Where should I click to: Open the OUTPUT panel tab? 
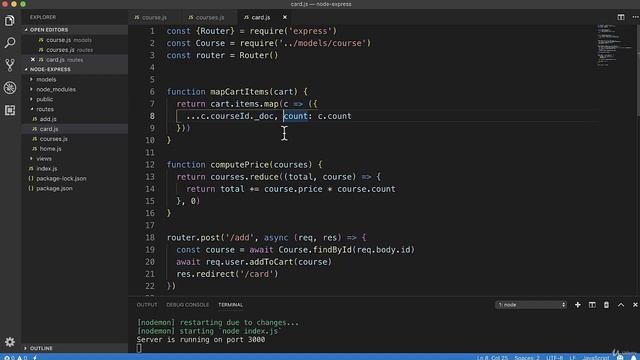147,305
